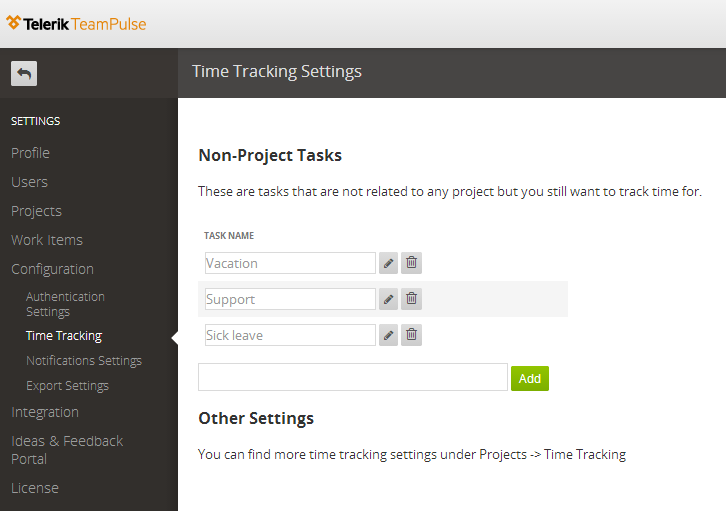Viewport: 726px width, 511px height.
Task: Delete the Vacation task using trash icon
Action: point(411,263)
